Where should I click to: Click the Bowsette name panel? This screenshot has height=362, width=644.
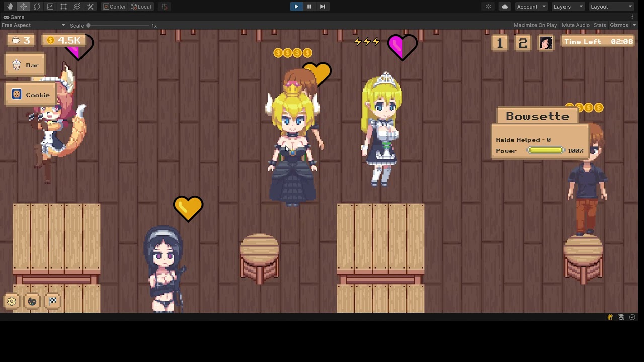coord(537,116)
